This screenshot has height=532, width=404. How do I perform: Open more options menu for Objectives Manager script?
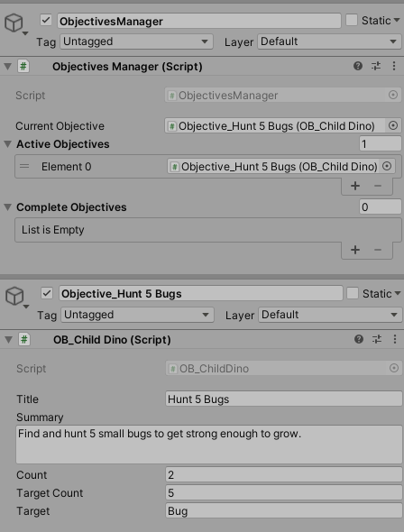394,66
